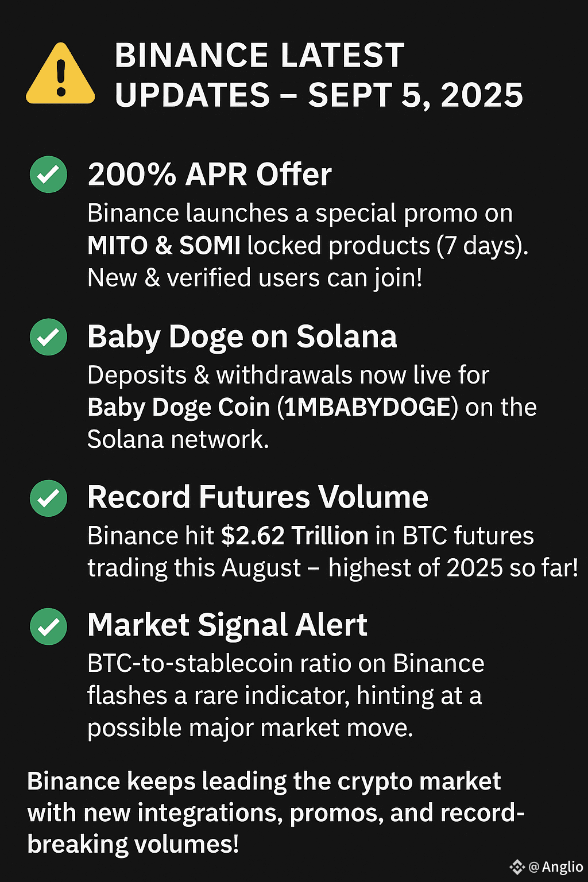Screen dimensions: 588x882
Task: Click the Record Futures Volume heading
Action: click(x=258, y=497)
